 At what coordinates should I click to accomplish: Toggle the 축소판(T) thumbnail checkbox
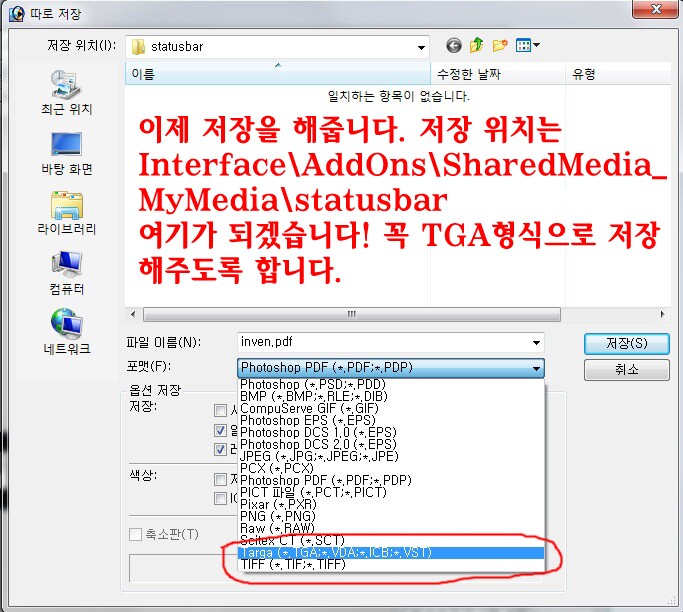[x=136, y=534]
